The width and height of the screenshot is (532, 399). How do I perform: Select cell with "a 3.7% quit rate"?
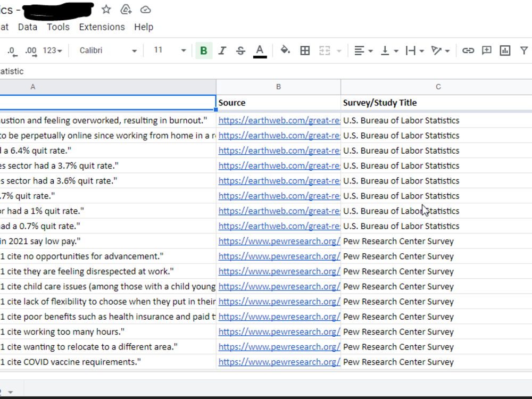point(108,165)
